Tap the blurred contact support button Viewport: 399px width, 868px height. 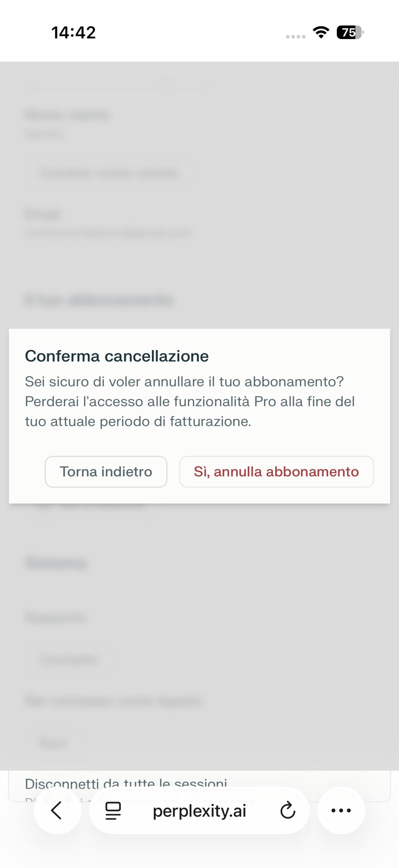[x=69, y=659]
